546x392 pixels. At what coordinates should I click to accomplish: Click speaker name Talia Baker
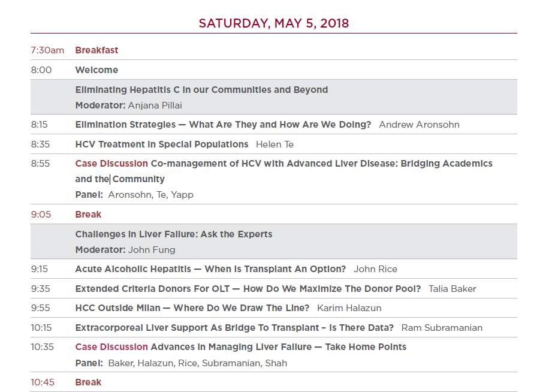[452, 289]
